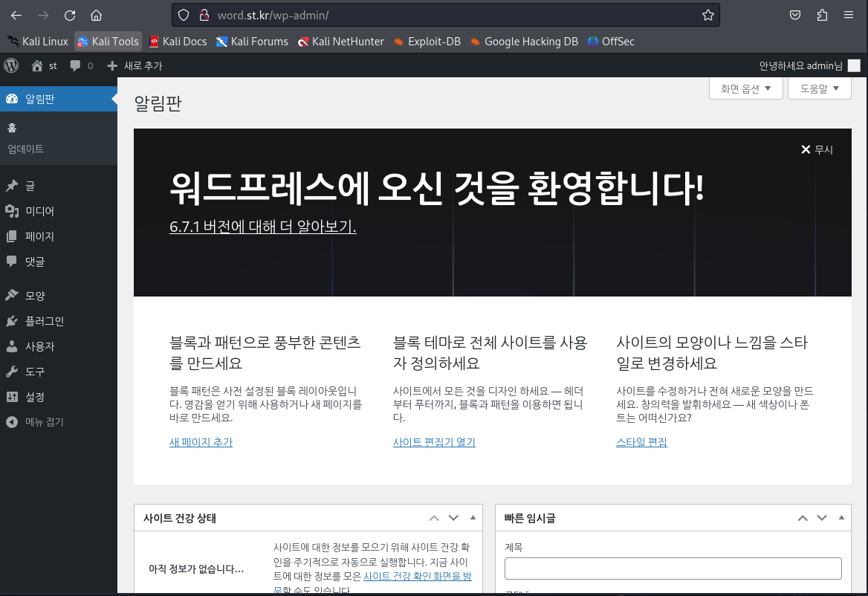Move 사이트 건강 상태 widget up
Screen dimensions: 868x596
coord(434,518)
